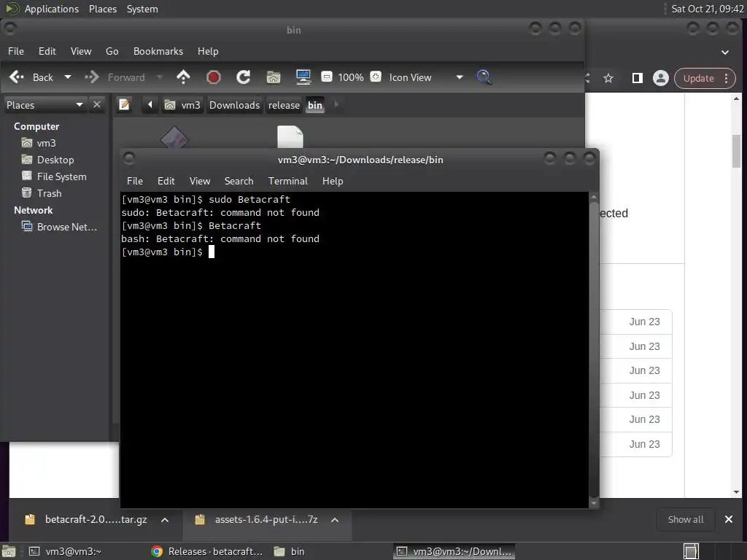Screen dimensions: 747x560
Task: Click the Computer toolbar icon
Action: pyautogui.click(x=303, y=77)
